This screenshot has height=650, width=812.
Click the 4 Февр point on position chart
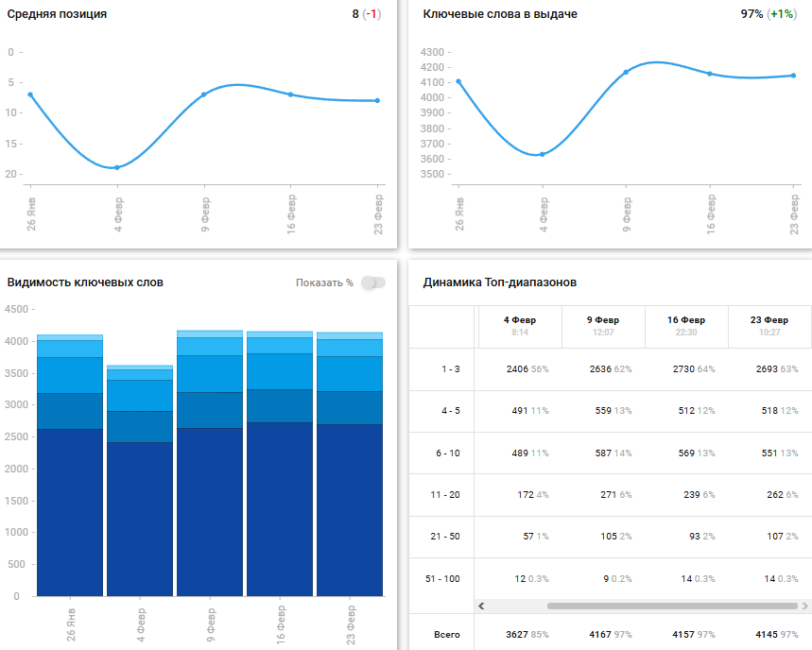point(117,167)
